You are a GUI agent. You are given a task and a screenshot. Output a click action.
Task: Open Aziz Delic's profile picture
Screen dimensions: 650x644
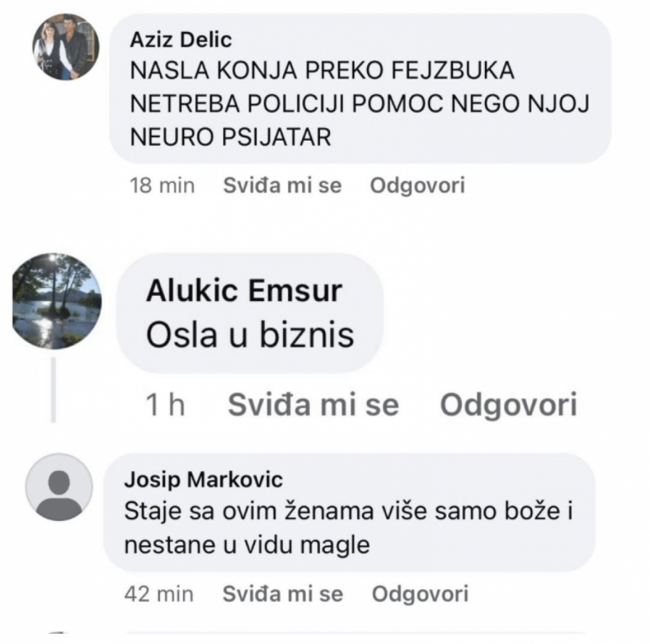click(x=66, y=46)
